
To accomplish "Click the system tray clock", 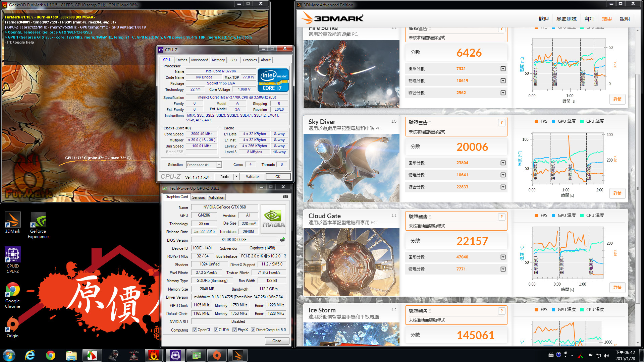I will pos(625,355).
